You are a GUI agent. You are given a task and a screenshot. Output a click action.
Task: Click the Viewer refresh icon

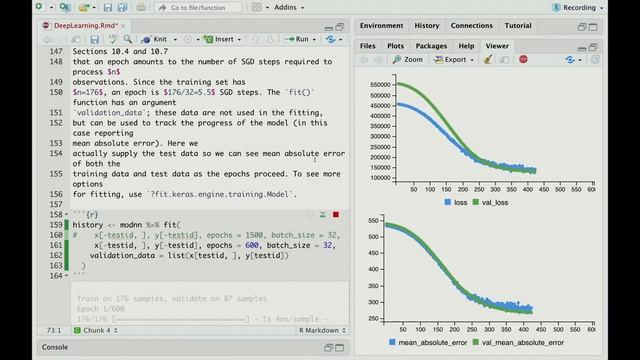pyautogui.click(x=595, y=60)
